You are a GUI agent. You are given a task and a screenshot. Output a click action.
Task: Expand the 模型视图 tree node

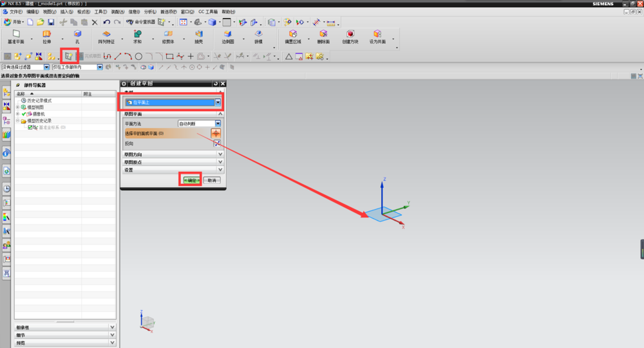click(18, 107)
